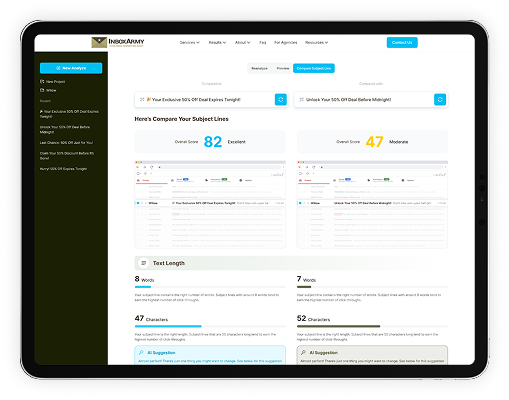Click the left subject line input field
The image size is (509, 400).
coord(211,99)
